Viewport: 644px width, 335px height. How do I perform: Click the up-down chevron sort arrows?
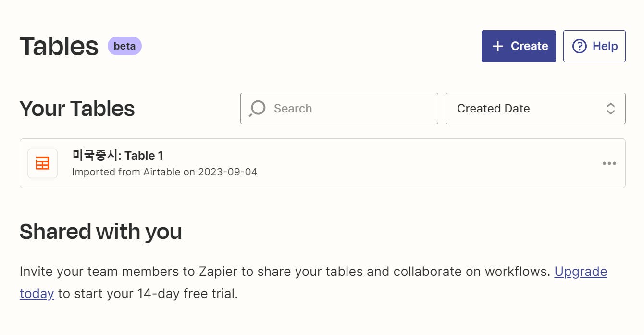pyautogui.click(x=610, y=109)
